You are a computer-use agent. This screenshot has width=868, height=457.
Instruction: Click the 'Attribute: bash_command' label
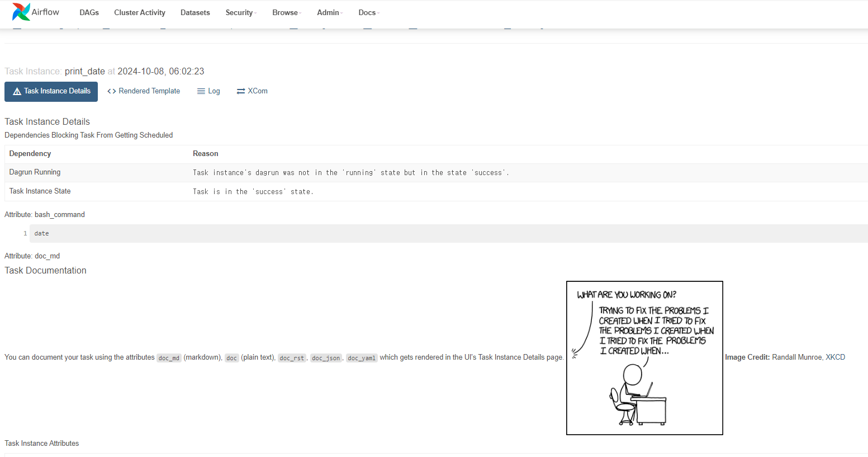point(45,215)
